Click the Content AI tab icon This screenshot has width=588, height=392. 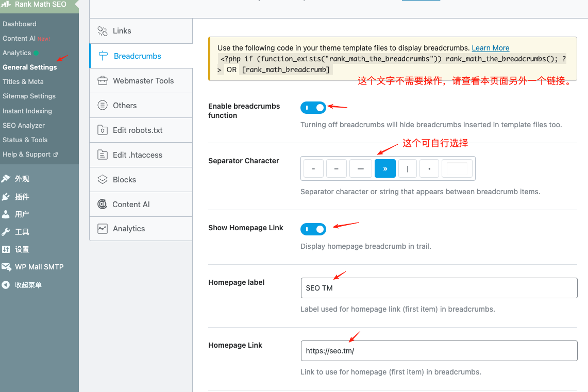pyautogui.click(x=102, y=204)
